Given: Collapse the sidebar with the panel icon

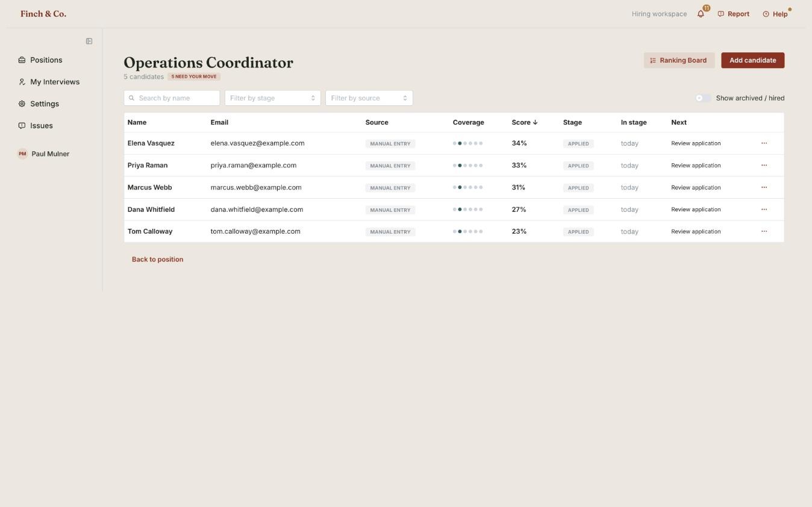Looking at the screenshot, I should coord(89,41).
